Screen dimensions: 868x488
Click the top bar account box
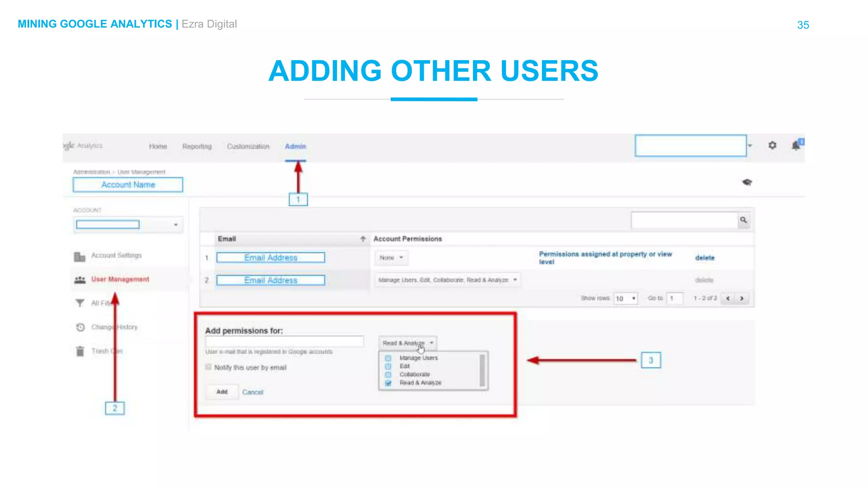point(690,146)
